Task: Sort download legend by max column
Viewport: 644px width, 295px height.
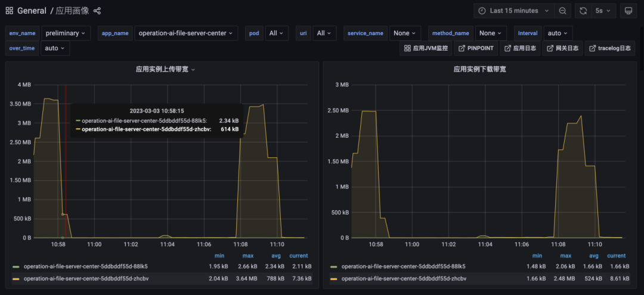Action: pyautogui.click(x=565, y=256)
